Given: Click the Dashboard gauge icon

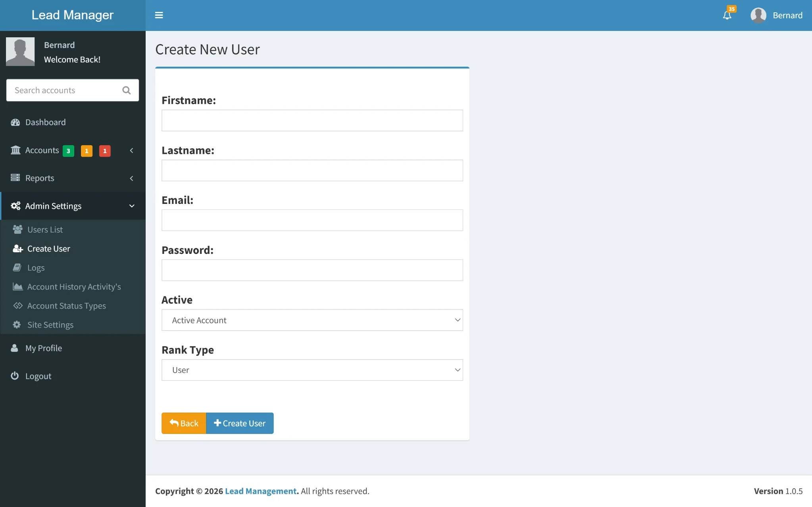Looking at the screenshot, I should tap(15, 122).
